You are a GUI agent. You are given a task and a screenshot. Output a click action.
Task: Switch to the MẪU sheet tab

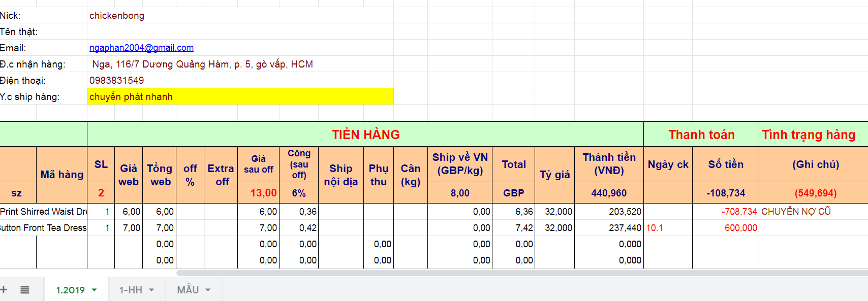(x=188, y=290)
